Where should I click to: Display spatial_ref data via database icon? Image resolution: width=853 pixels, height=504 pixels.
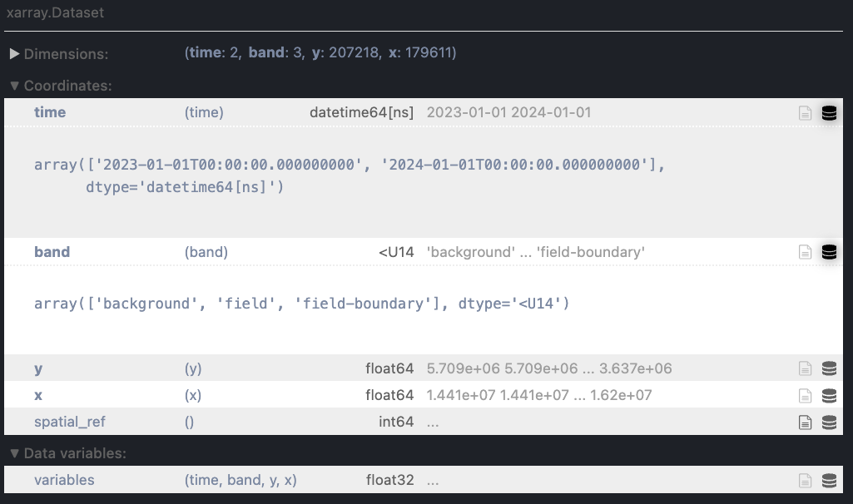click(x=829, y=422)
